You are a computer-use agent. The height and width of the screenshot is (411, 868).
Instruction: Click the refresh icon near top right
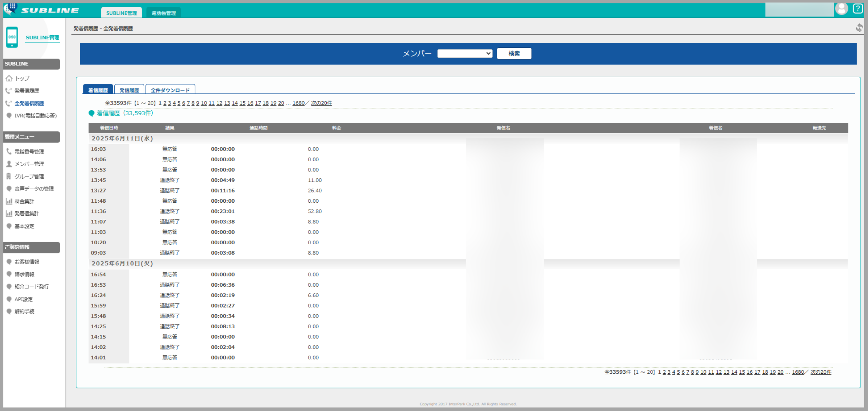(x=859, y=28)
